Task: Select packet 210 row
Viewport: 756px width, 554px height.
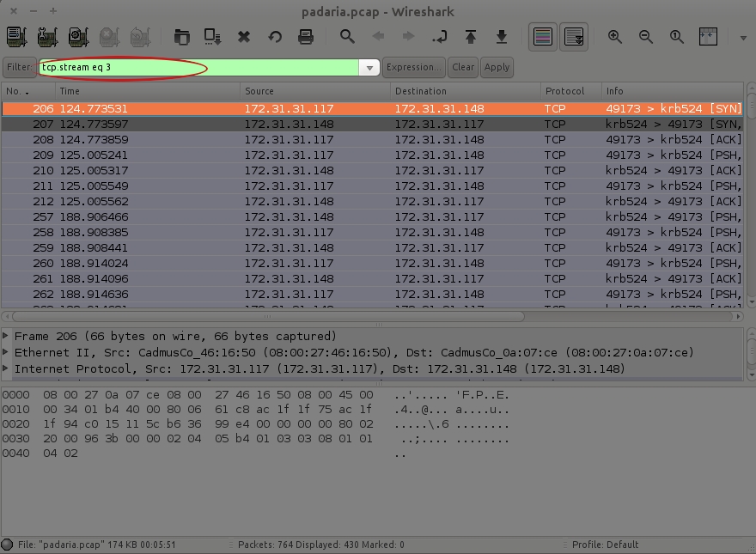Action: (x=372, y=170)
